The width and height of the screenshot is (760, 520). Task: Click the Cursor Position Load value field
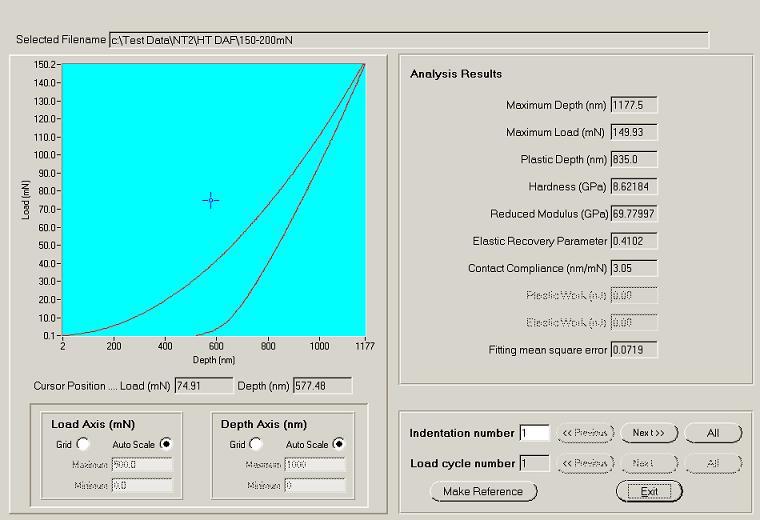204,386
